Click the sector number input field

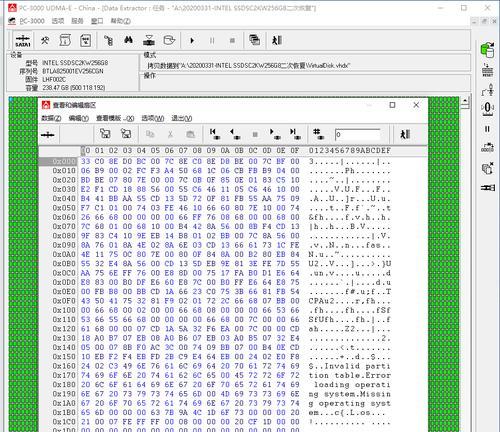(x=357, y=135)
